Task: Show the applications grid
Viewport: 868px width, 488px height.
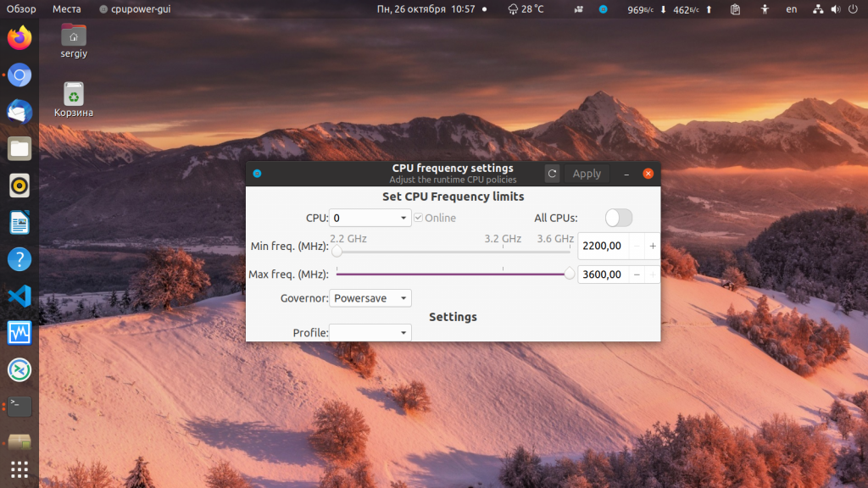Action: coord(19,469)
